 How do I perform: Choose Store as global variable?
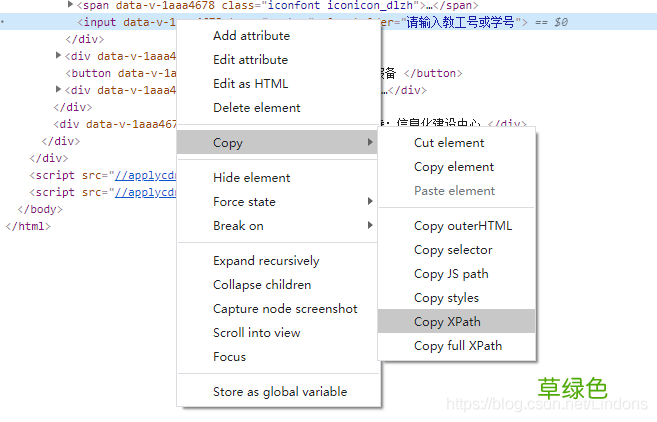280,392
